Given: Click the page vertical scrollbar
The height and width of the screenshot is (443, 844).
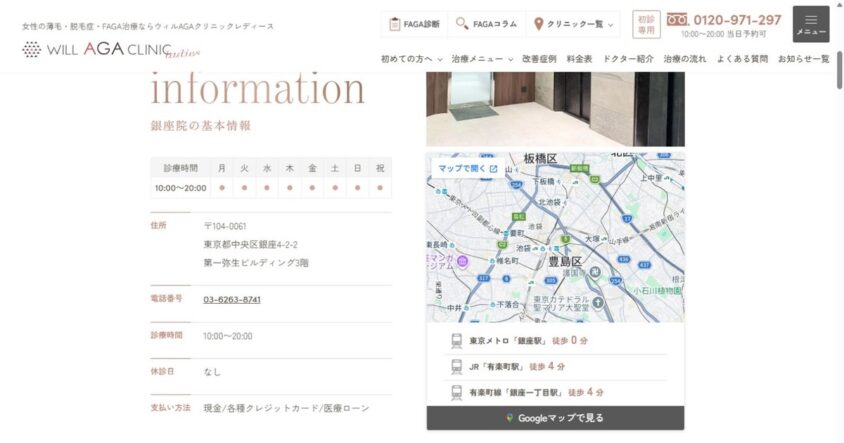Looking at the screenshot, I should (839, 70).
